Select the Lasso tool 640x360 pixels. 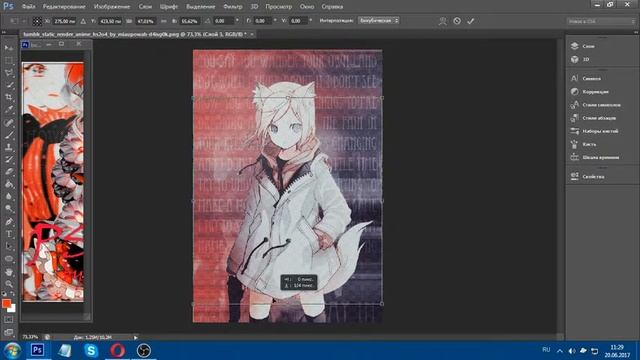[9, 73]
